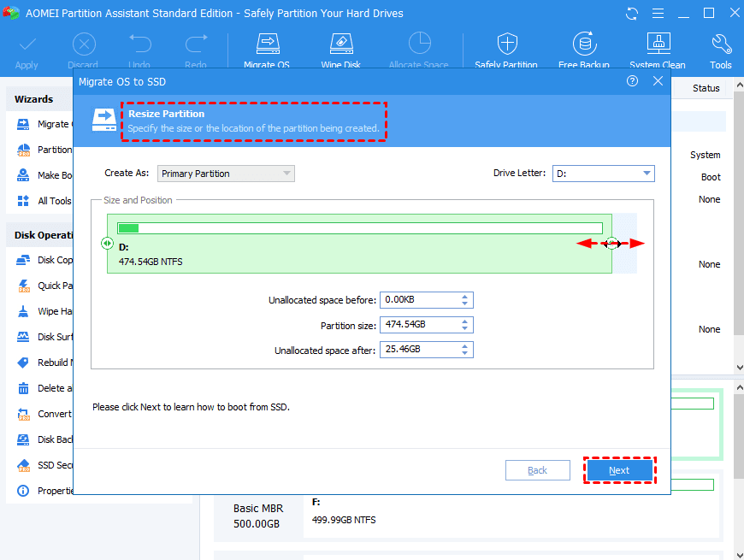
Task: Click the Make Bootable sidebar icon
Action: [23, 175]
